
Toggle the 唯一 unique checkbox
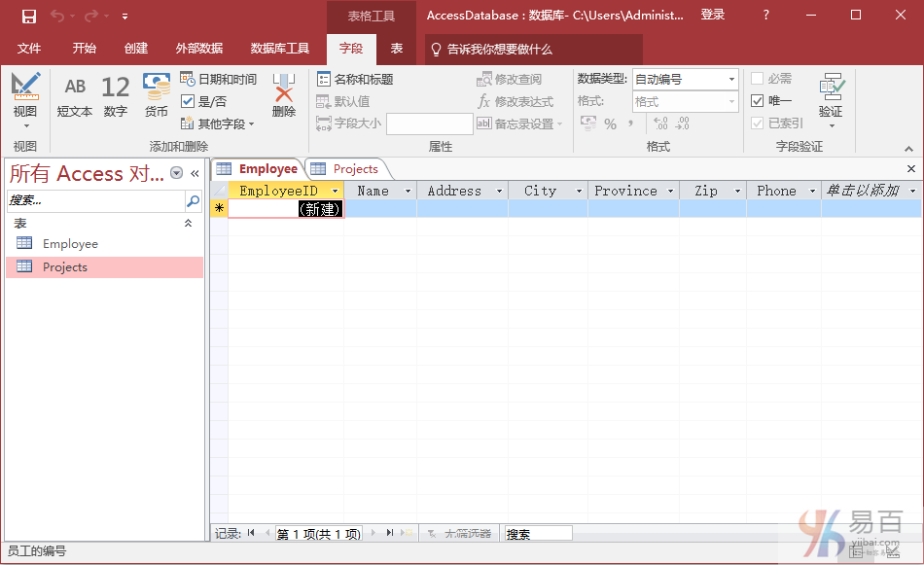pos(758,101)
